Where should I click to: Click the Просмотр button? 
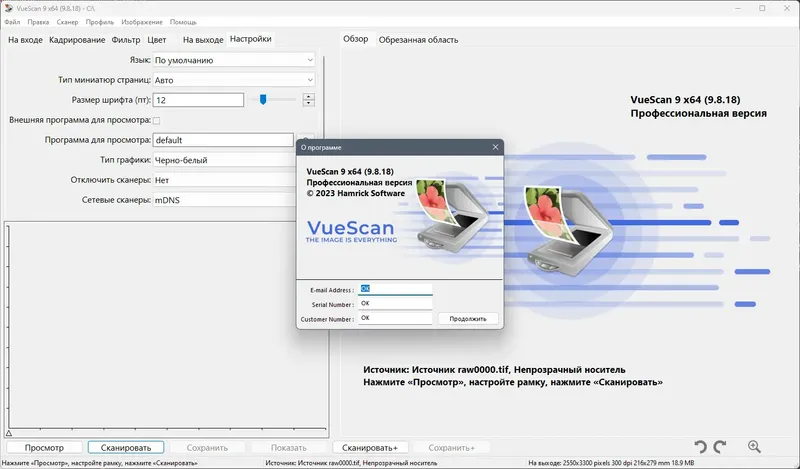pyautogui.click(x=44, y=448)
